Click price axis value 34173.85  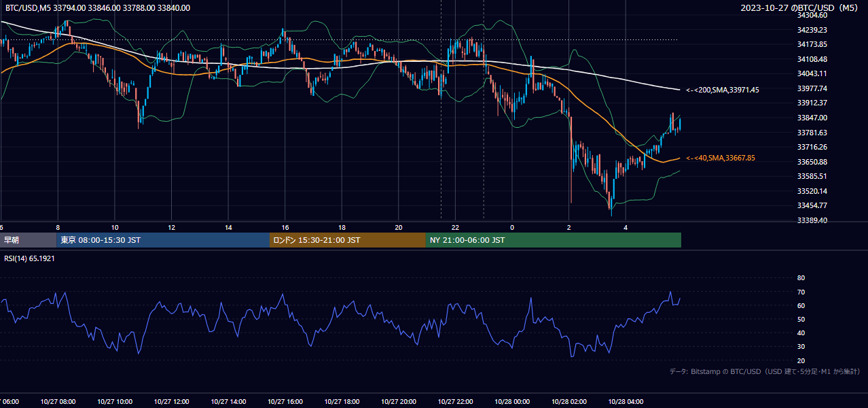point(813,45)
